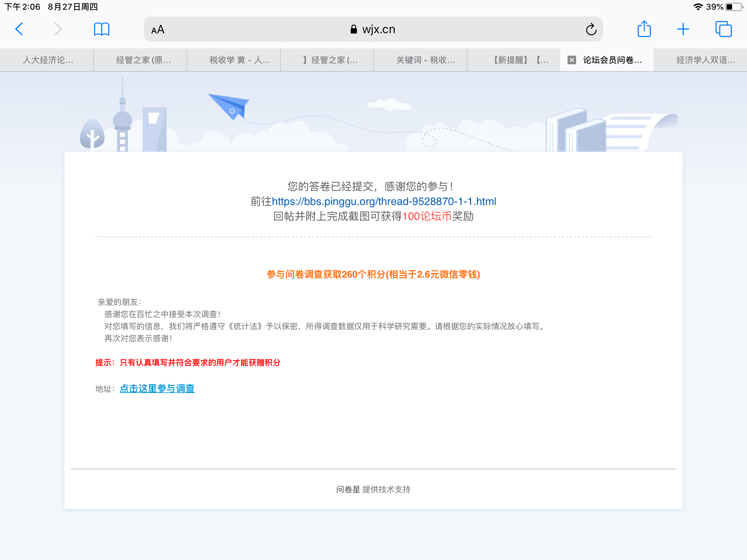The image size is (747, 560).
Task: Open the bookmarks book icon
Action: click(x=101, y=29)
